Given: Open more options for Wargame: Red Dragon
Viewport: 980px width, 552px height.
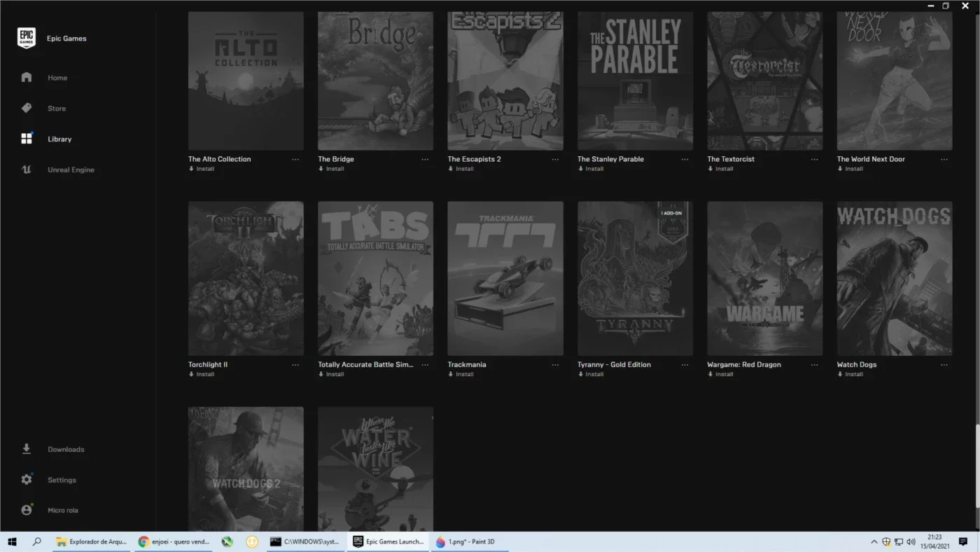Looking at the screenshot, I should coord(815,364).
